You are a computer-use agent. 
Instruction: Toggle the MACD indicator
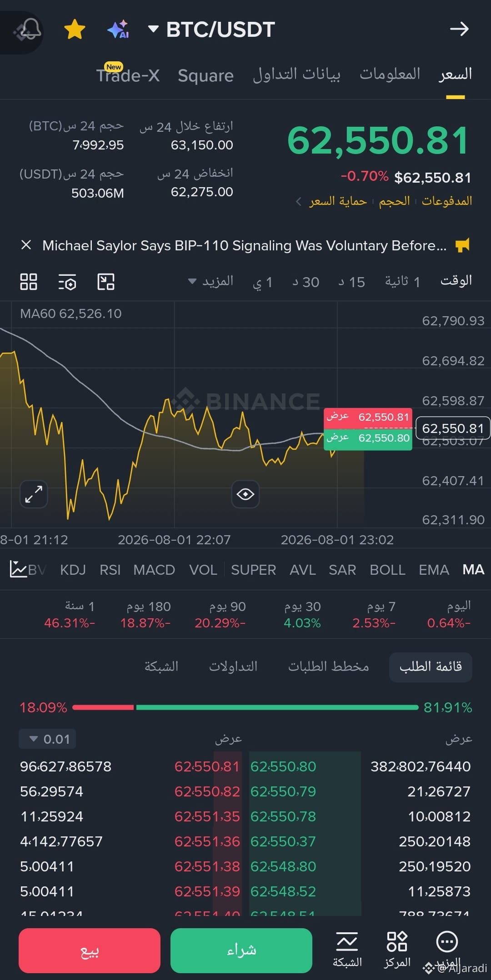(154, 570)
